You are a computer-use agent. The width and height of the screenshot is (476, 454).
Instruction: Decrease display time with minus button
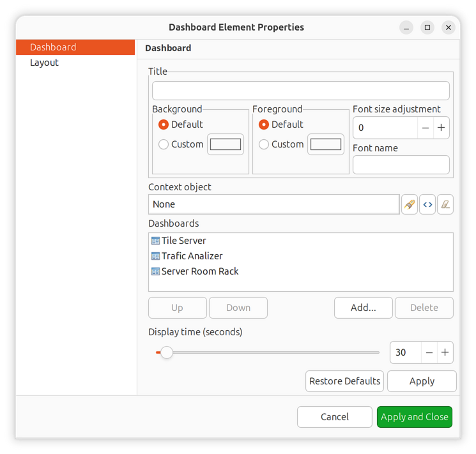click(x=429, y=352)
